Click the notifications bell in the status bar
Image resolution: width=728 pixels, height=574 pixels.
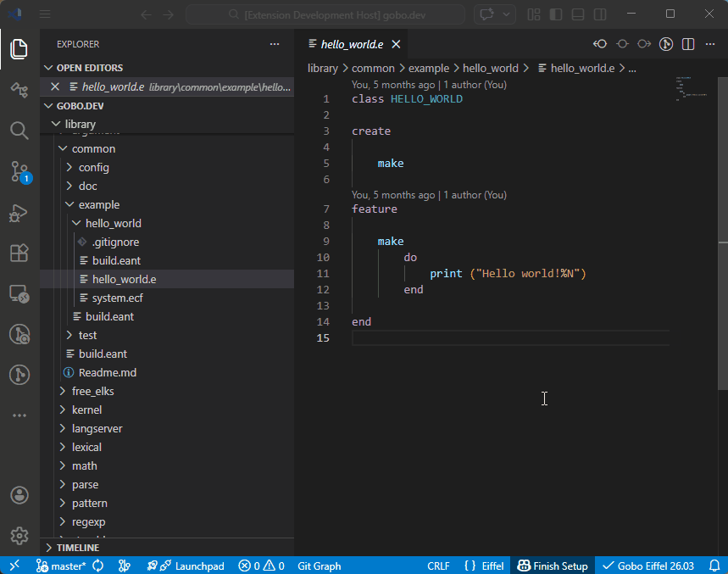(x=716, y=566)
